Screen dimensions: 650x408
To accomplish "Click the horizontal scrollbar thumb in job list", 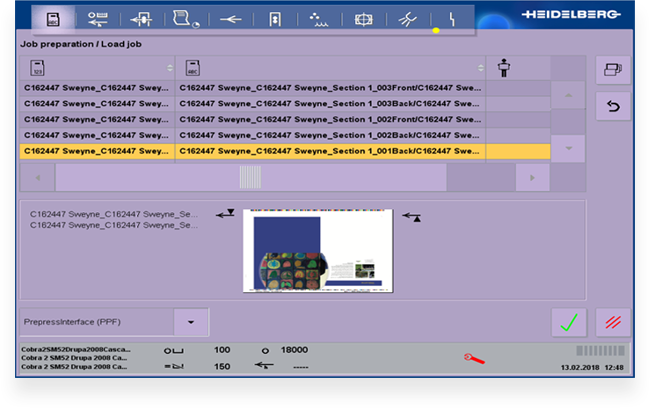I will 250,176.
